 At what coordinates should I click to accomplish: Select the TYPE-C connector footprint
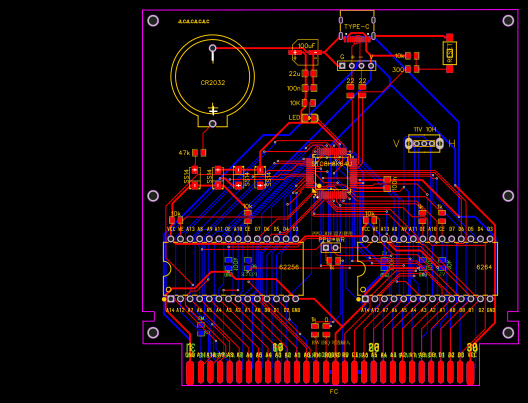pyautogui.click(x=357, y=26)
